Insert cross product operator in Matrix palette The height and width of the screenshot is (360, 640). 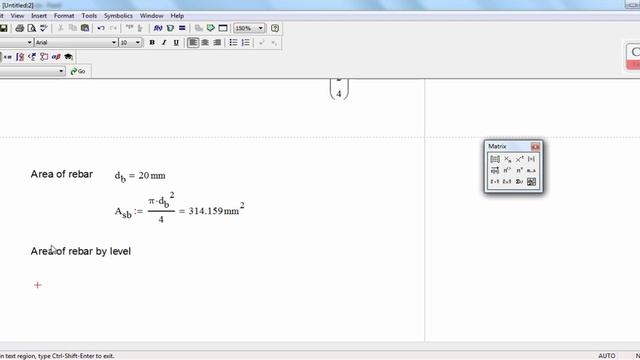pyautogui.click(x=507, y=182)
